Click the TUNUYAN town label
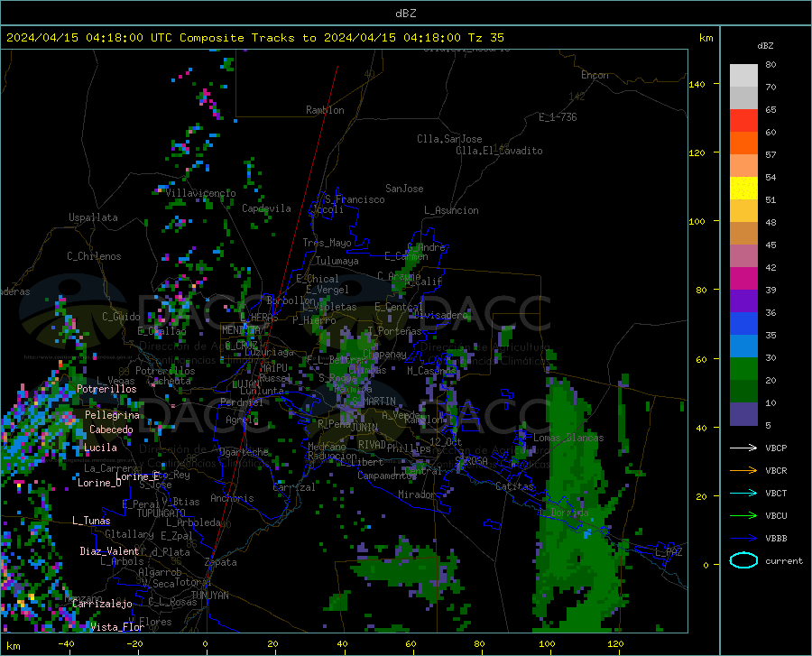 click(209, 596)
